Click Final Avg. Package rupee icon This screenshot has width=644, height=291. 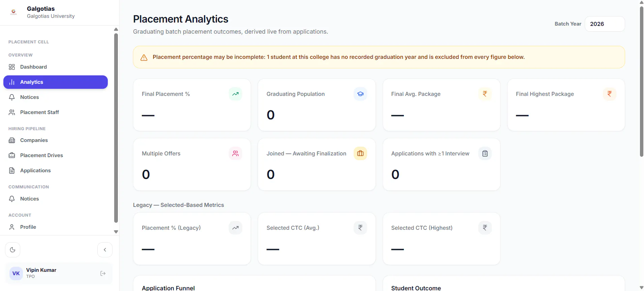(x=485, y=94)
